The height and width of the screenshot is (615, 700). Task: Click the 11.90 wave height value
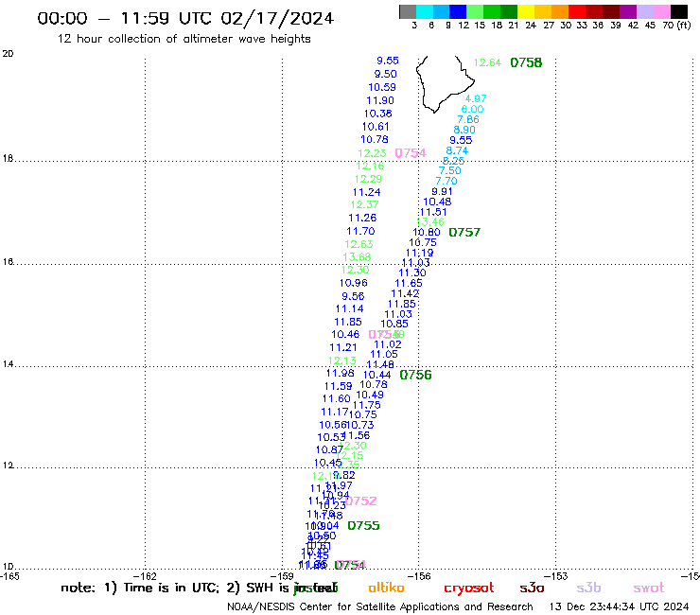tap(380, 100)
